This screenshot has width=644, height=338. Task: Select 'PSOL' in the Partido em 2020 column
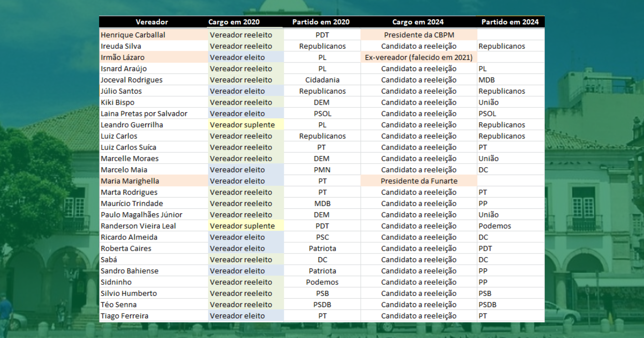[x=322, y=114]
